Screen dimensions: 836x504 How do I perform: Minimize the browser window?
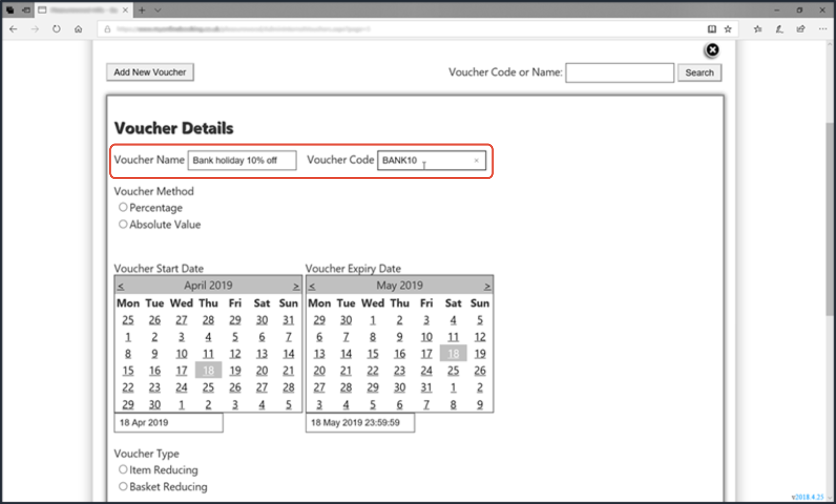coord(777,10)
